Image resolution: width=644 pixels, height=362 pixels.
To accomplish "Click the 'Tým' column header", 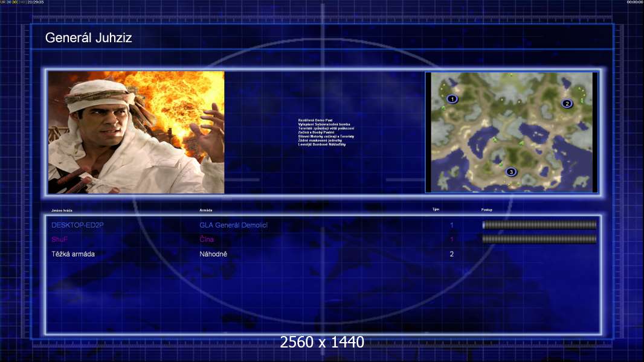I will 436,209.
